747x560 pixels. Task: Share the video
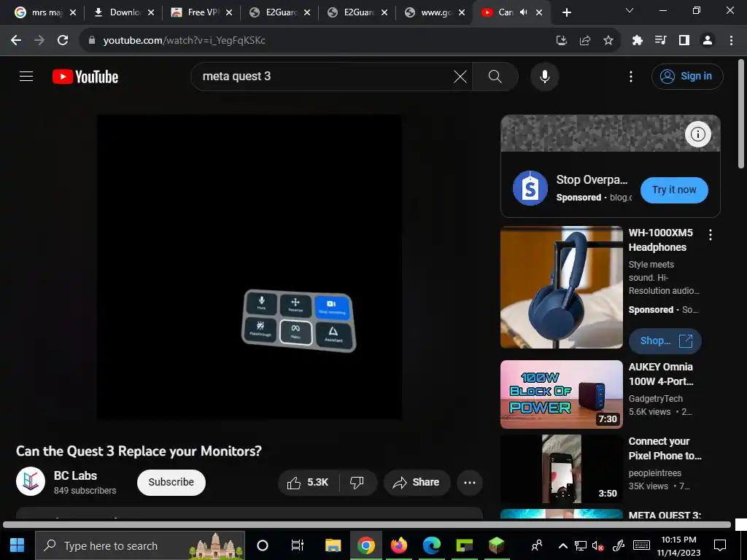(417, 483)
